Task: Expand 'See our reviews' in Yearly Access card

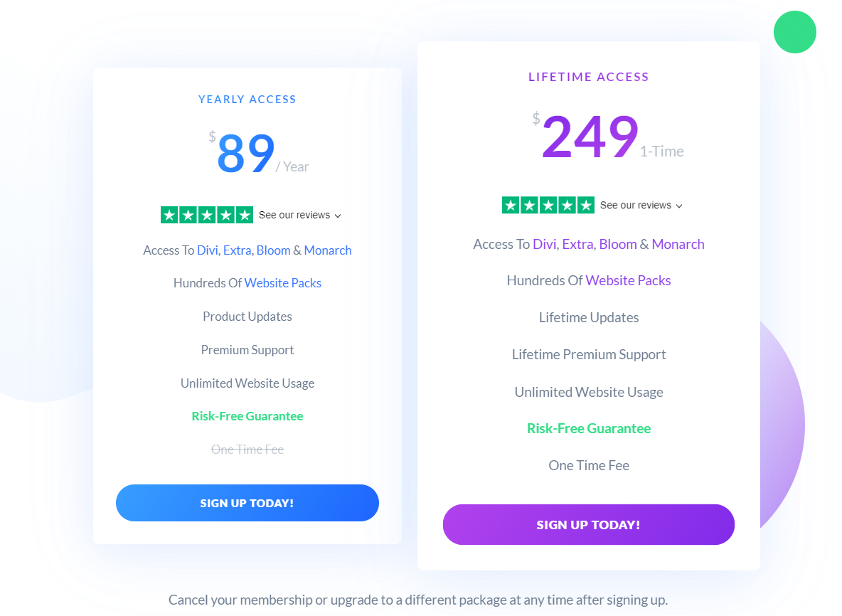Action: tap(299, 215)
